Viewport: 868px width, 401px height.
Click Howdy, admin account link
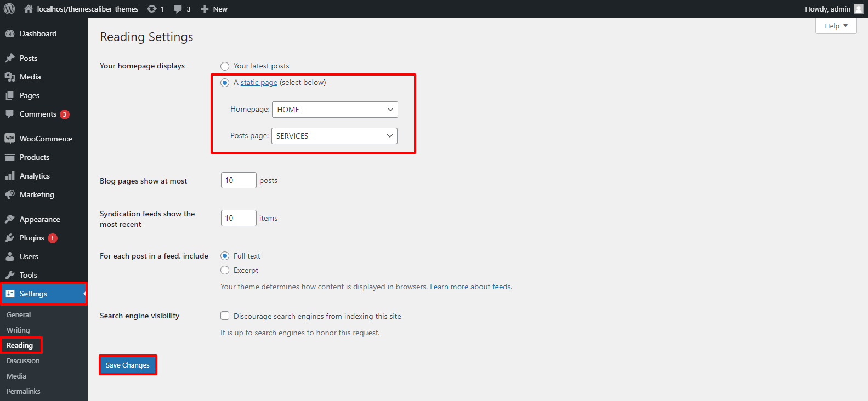[x=827, y=9]
